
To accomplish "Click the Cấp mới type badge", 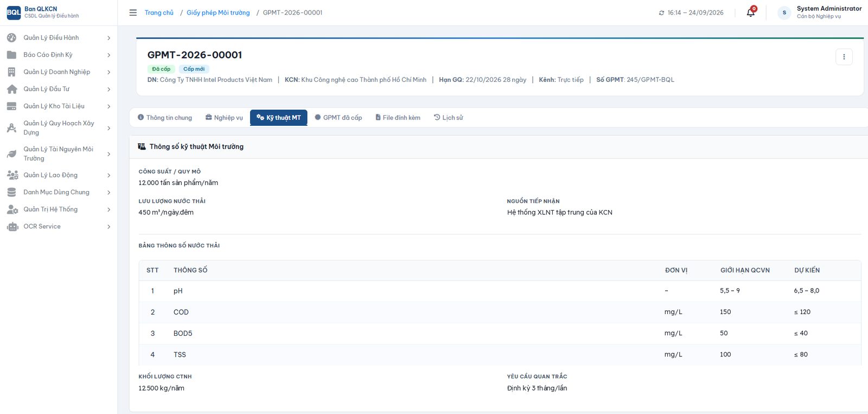I will tap(194, 69).
